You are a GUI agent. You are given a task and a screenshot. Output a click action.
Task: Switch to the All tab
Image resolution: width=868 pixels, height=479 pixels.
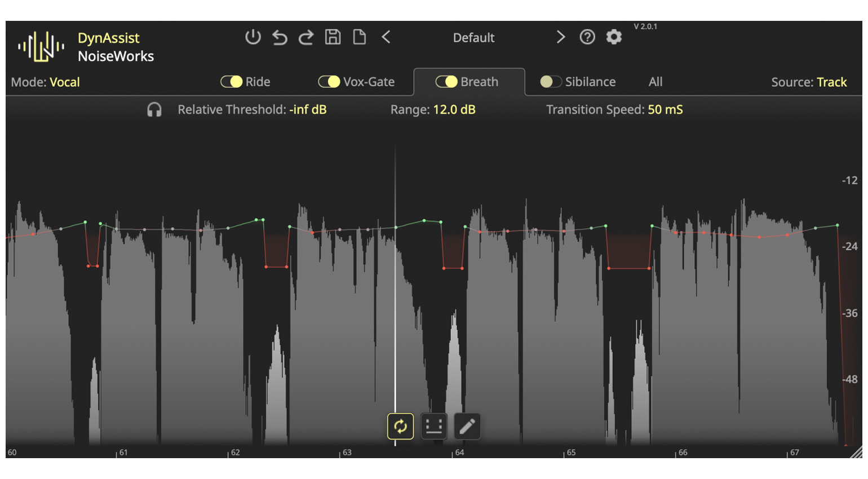tap(655, 82)
